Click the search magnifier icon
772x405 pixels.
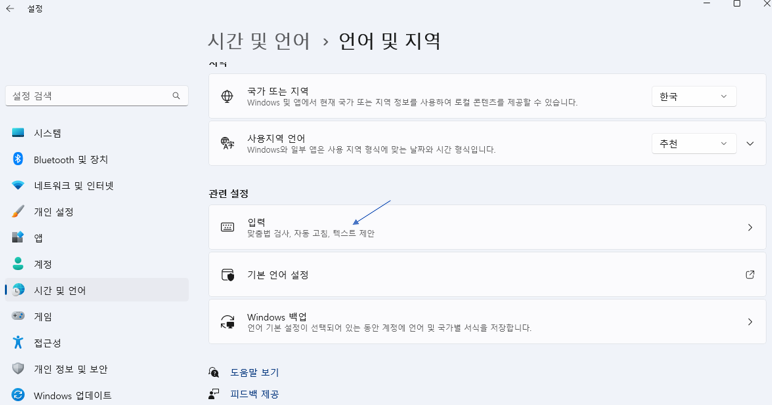point(176,96)
